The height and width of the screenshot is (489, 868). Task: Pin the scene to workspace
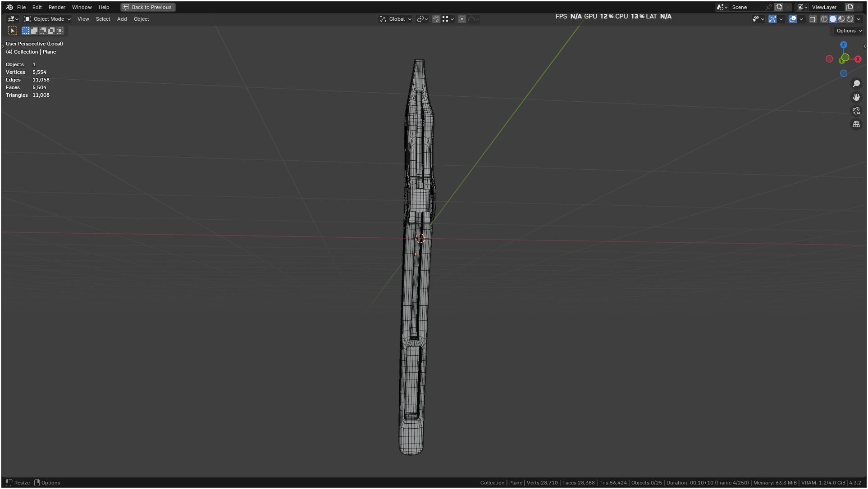769,7
